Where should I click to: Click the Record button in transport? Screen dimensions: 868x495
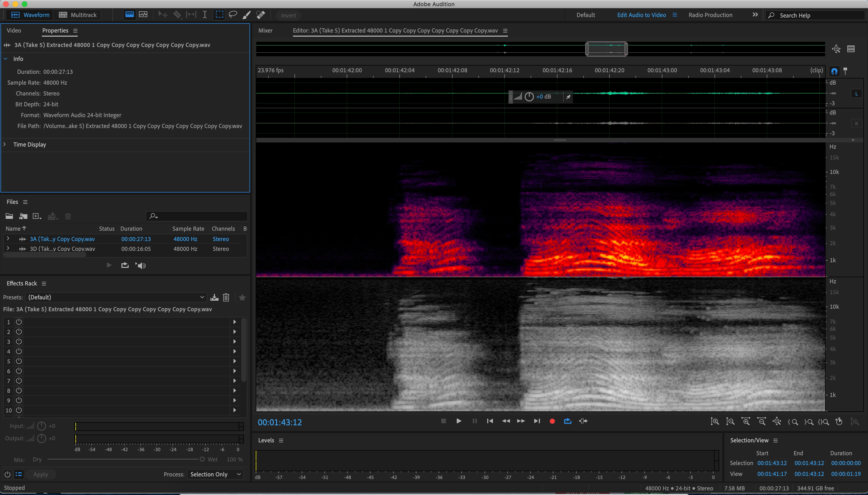(x=552, y=421)
